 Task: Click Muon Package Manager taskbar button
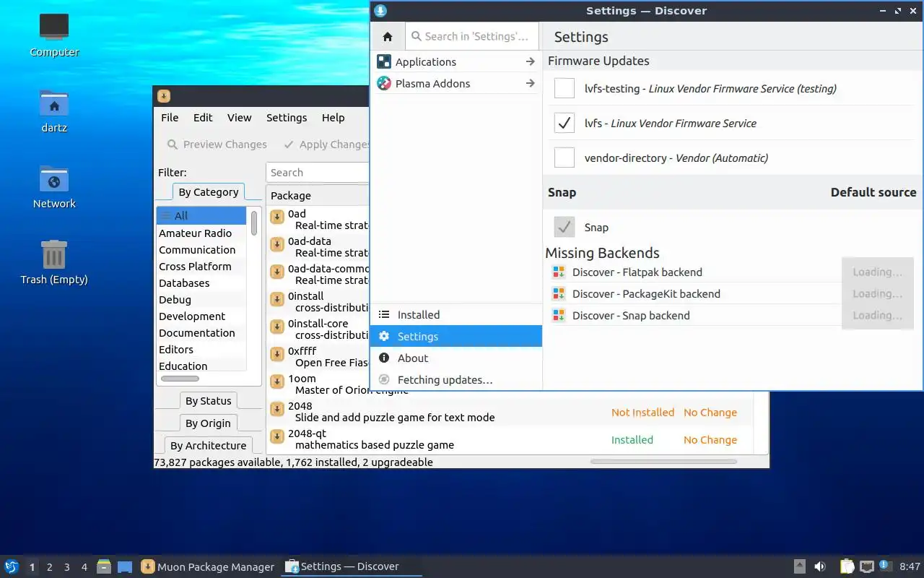point(208,566)
